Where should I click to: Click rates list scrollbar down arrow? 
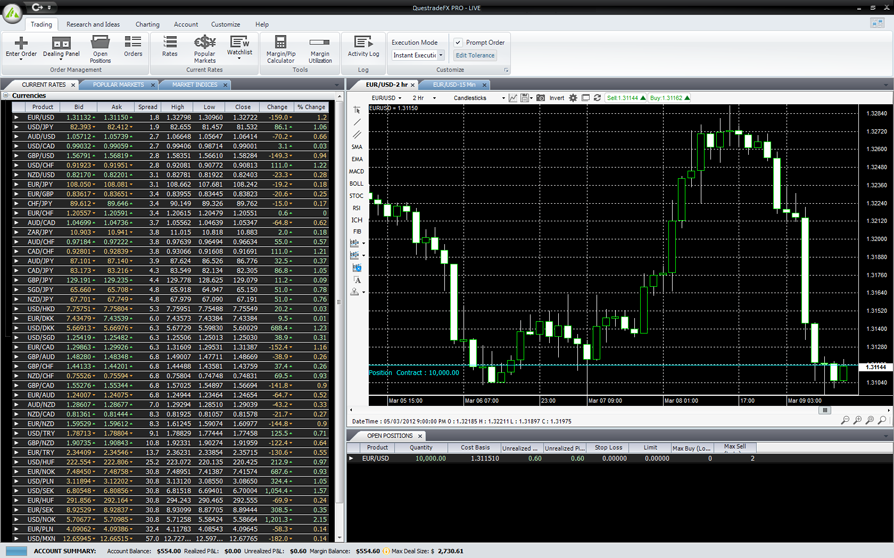coord(340,537)
